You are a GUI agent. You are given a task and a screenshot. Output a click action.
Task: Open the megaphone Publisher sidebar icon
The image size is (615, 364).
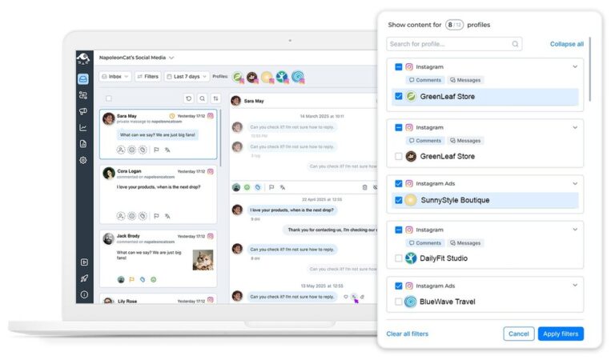click(83, 111)
